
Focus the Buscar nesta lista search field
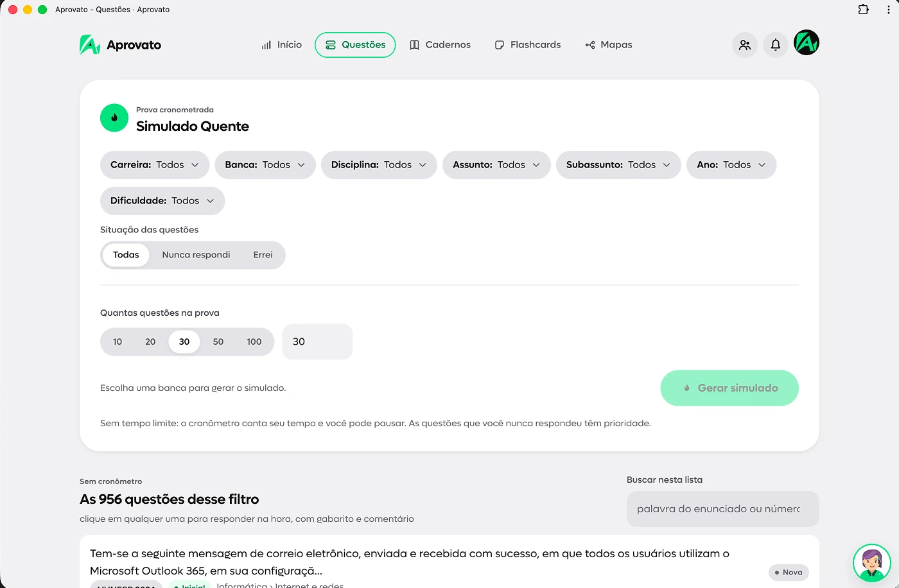pyautogui.click(x=723, y=509)
